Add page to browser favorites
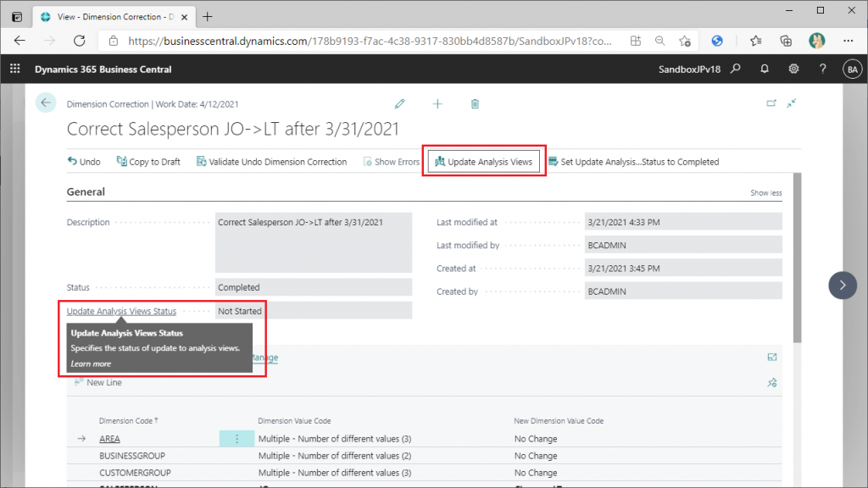868x488 pixels. click(x=685, y=41)
